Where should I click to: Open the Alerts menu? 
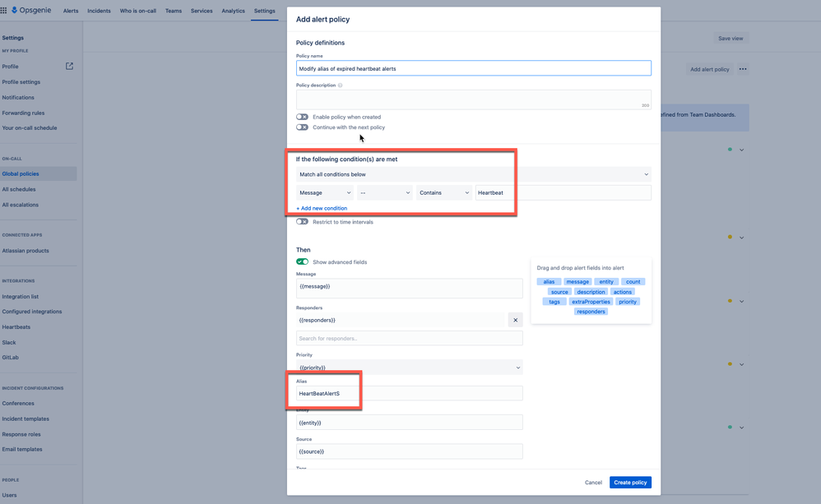(71, 11)
